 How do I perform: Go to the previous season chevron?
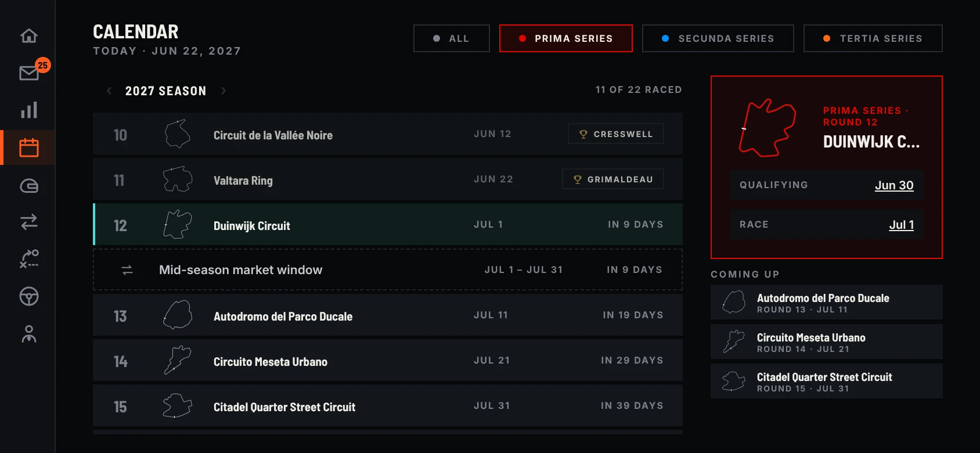pos(109,91)
